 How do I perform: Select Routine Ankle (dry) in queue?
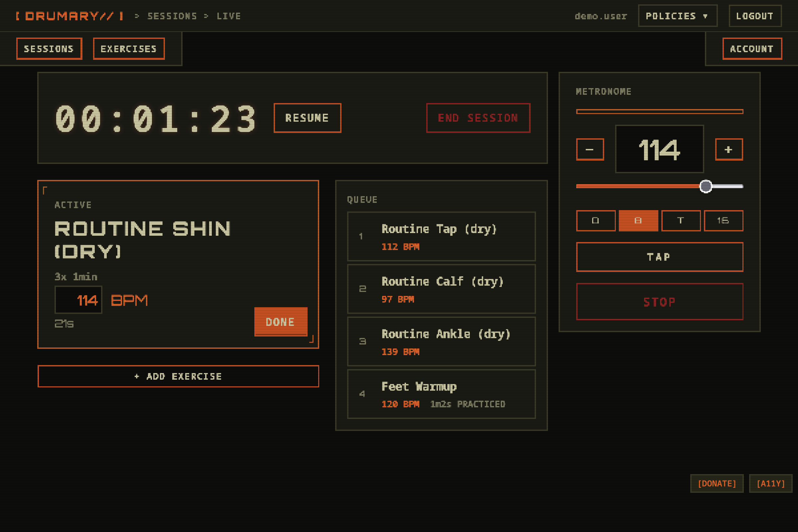(442, 342)
